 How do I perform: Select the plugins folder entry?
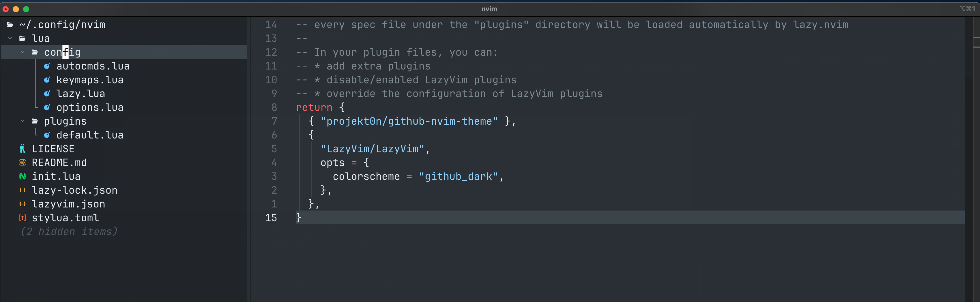click(x=66, y=122)
